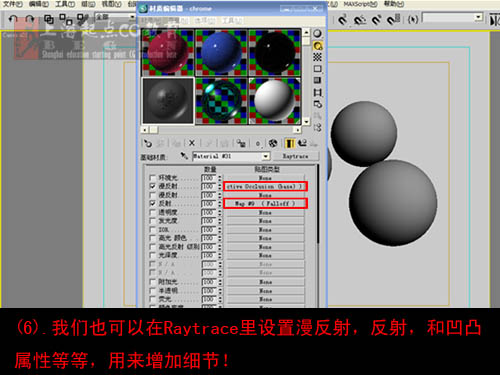Click the Video Color Check icon
500x375 pixels.
click(x=317, y=80)
